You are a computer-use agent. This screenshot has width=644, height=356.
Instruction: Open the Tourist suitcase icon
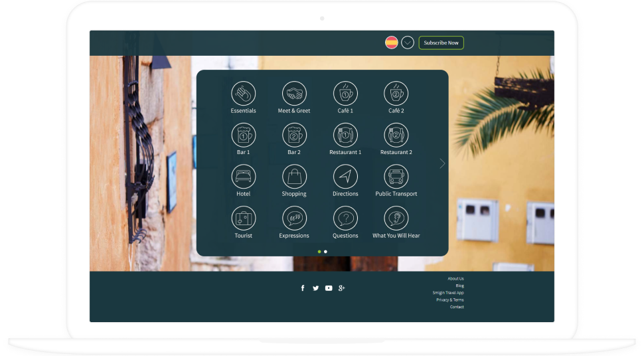tap(243, 219)
